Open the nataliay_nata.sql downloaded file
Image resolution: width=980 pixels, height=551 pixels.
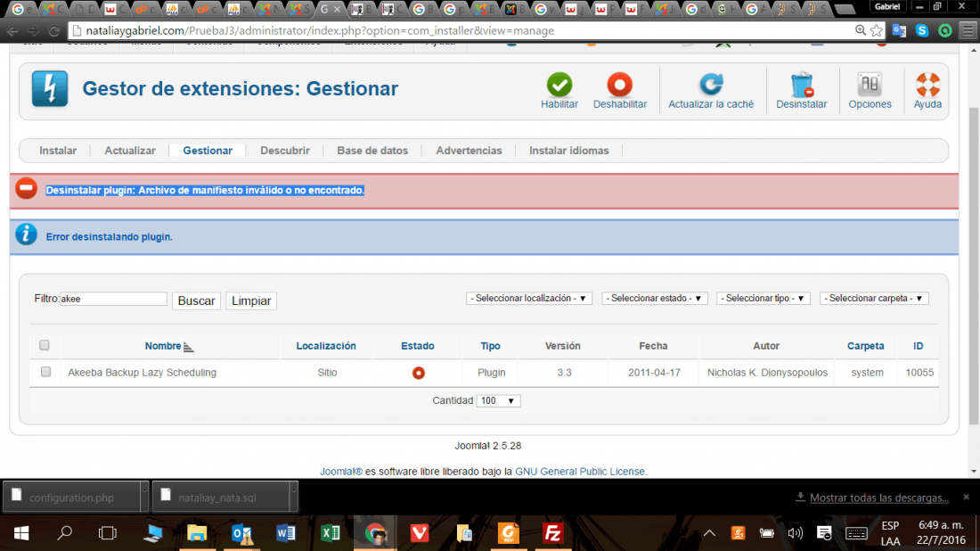pos(220,498)
